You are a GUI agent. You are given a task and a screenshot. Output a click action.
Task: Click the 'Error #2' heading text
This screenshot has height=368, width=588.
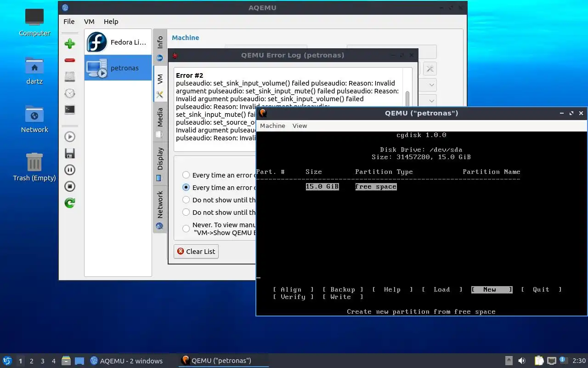(189, 75)
